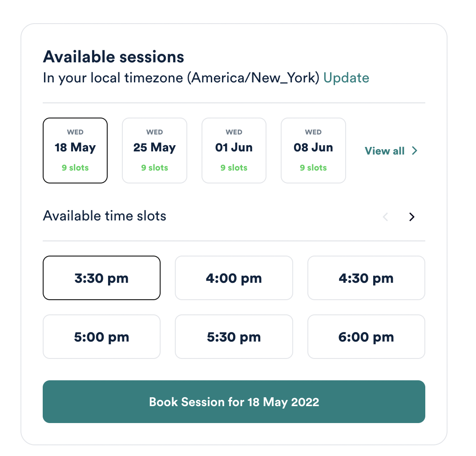Click Update to change the timezone
Screen dimensions: 476x456
pyautogui.click(x=346, y=78)
